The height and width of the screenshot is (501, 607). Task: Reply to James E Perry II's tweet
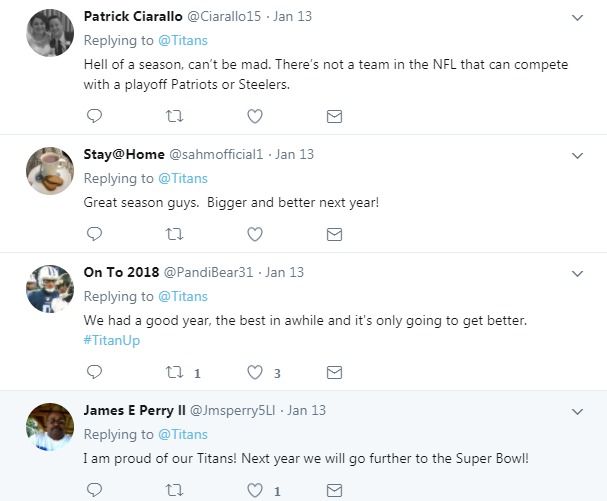pos(94,490)
